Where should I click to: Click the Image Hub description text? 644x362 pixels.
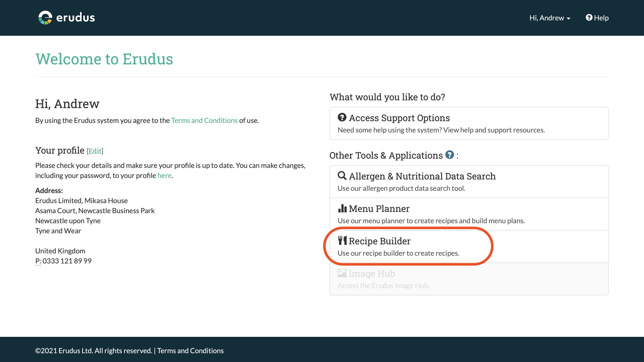(383, 286)
